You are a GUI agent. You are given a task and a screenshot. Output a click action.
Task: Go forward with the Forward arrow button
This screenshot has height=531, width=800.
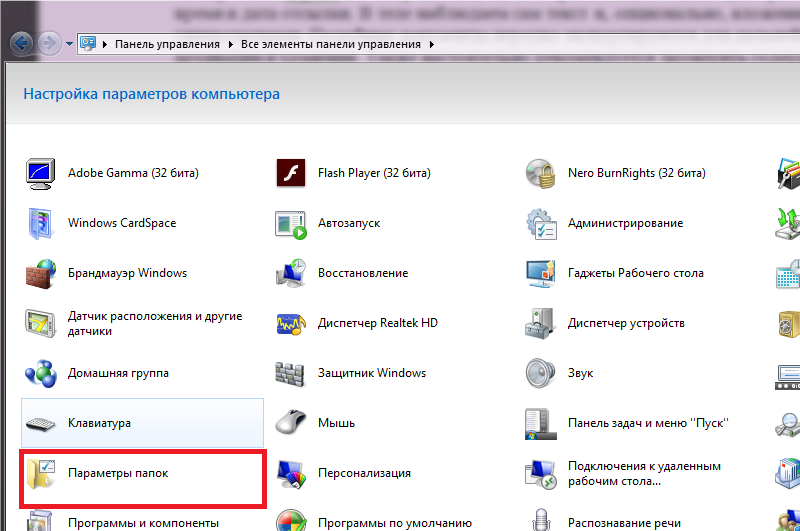(x=49, y=44)
